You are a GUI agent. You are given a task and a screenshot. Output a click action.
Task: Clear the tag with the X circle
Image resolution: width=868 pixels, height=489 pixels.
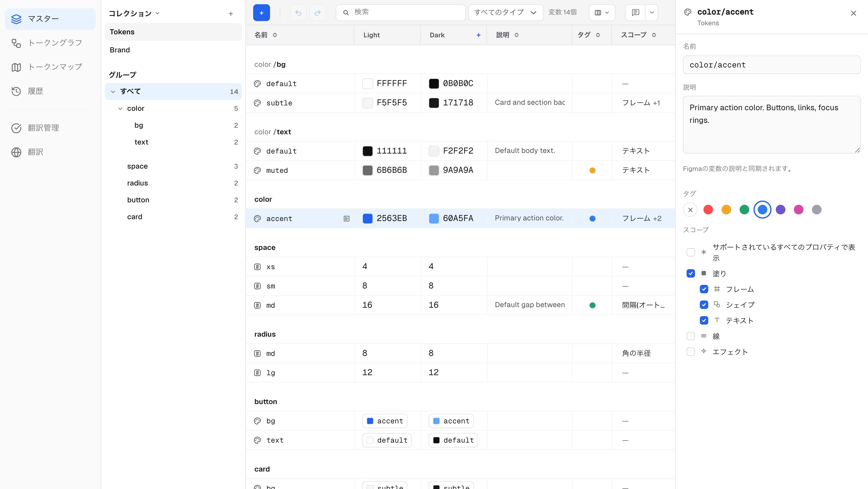690,210
